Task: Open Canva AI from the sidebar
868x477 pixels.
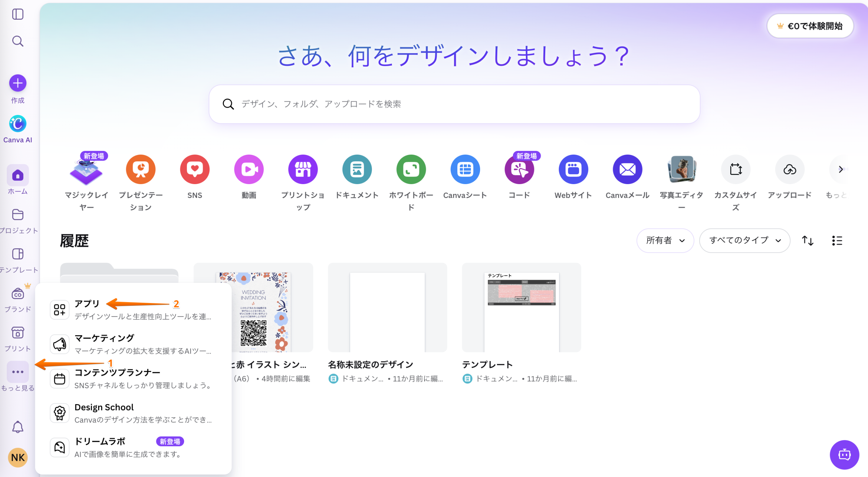Action: point(18,129)
